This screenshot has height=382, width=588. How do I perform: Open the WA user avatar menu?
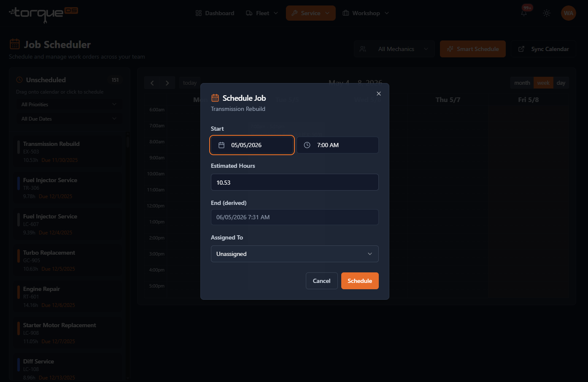point(569,13)
